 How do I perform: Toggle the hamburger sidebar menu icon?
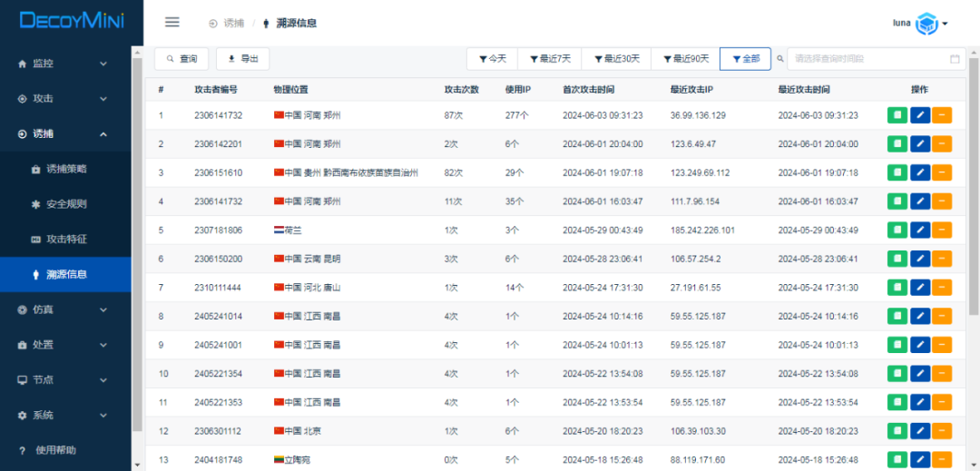pos(171,23)
